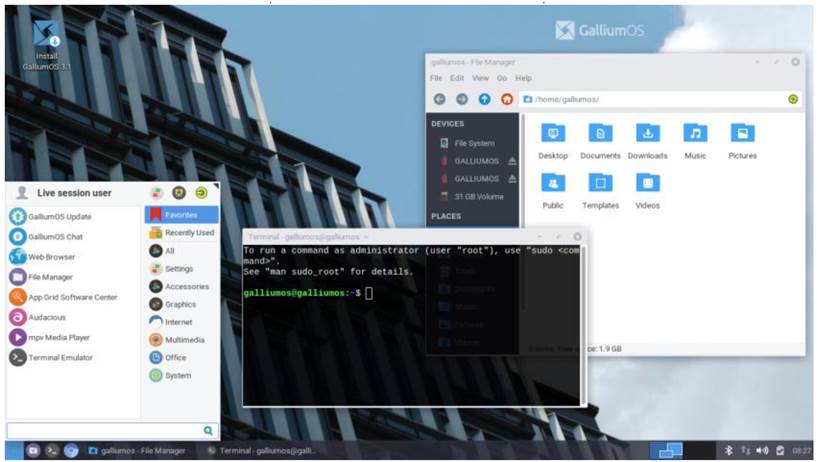Open the Pictures folder
818x462 pixels.
point(742,141)
